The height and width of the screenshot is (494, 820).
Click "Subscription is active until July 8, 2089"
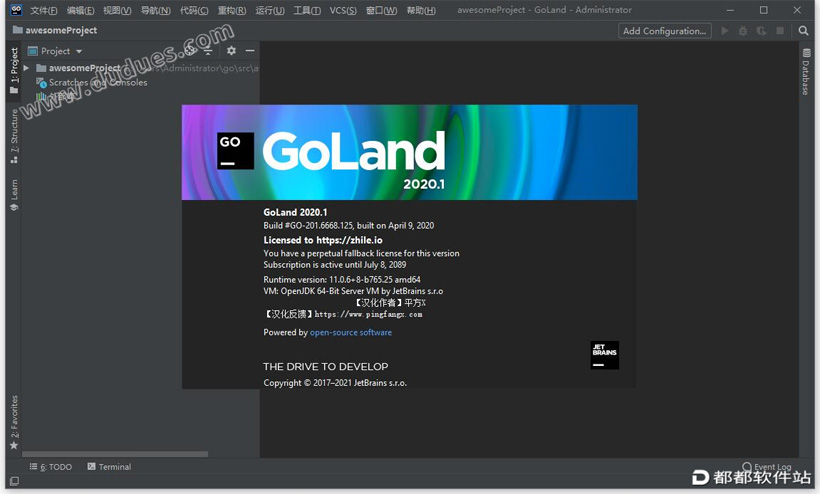click(x=335, y=265)
